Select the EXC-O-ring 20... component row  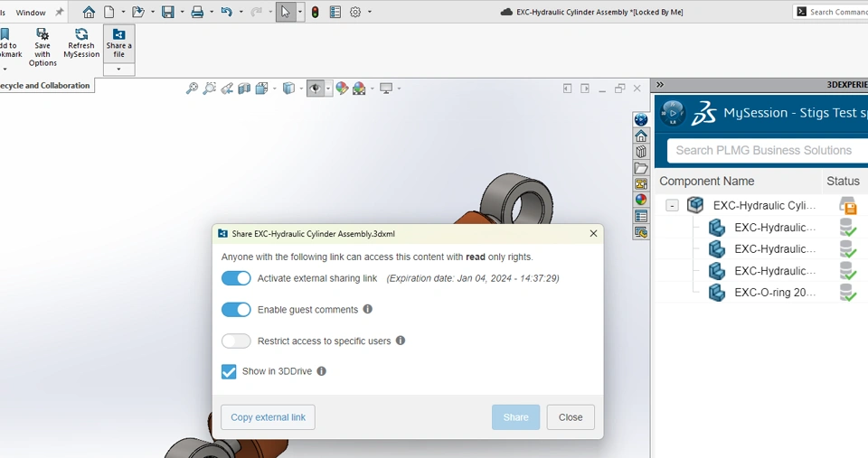pos(775,293)
